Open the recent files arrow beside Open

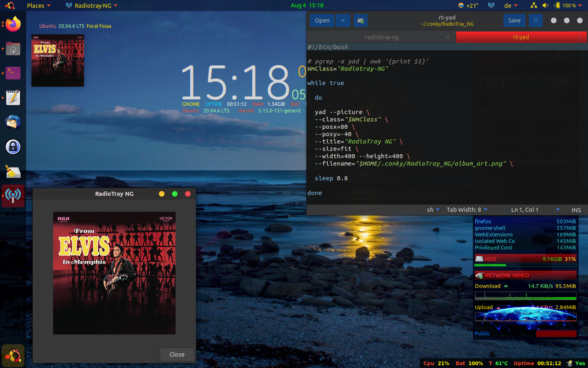343,21
